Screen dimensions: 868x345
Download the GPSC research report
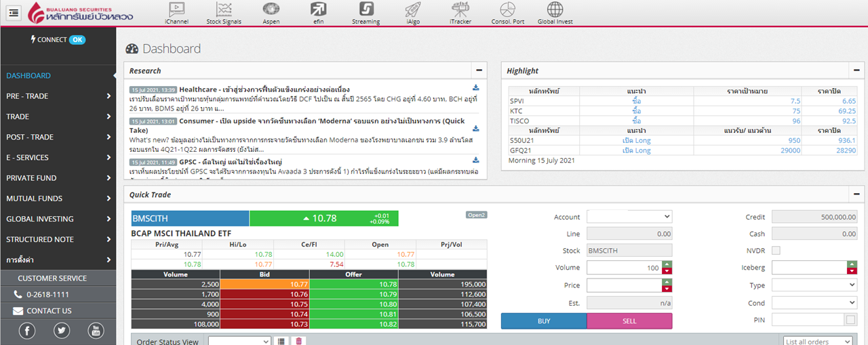tap(476, 160)
